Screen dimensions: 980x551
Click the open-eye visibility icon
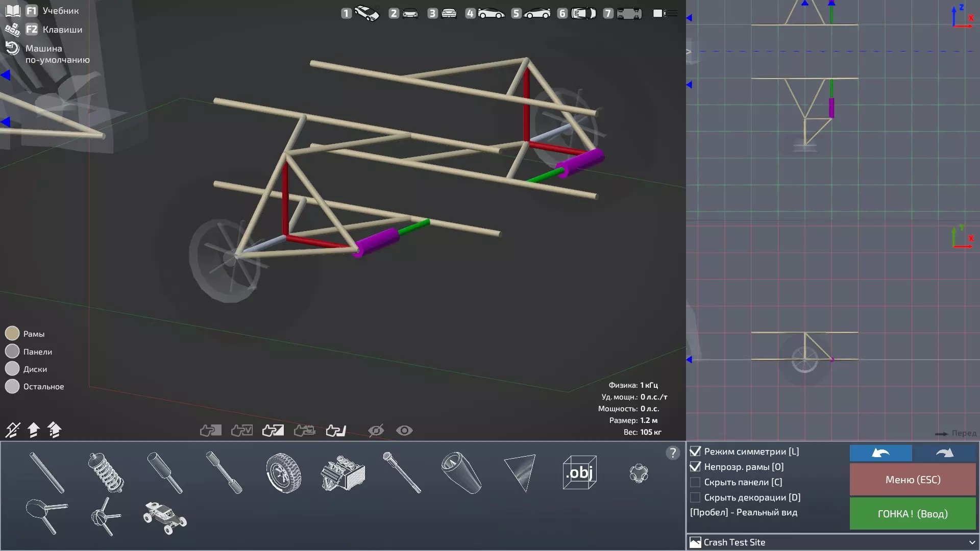click(404, 431)
